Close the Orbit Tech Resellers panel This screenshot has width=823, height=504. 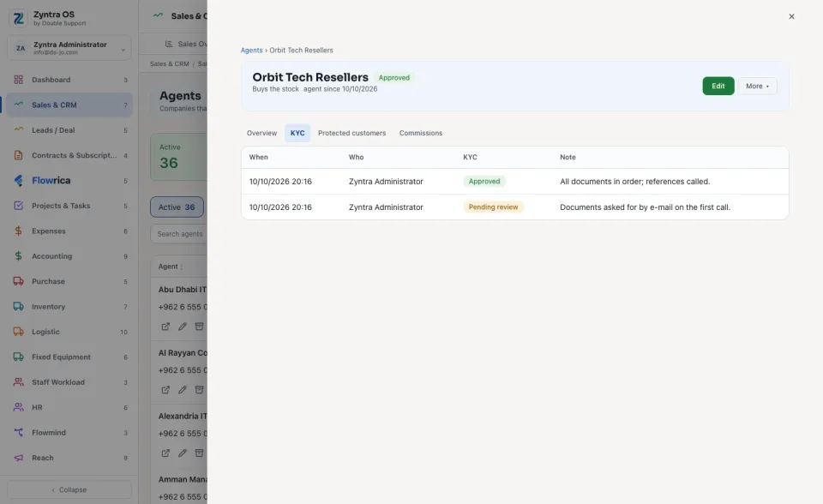[x=791, y=17]
